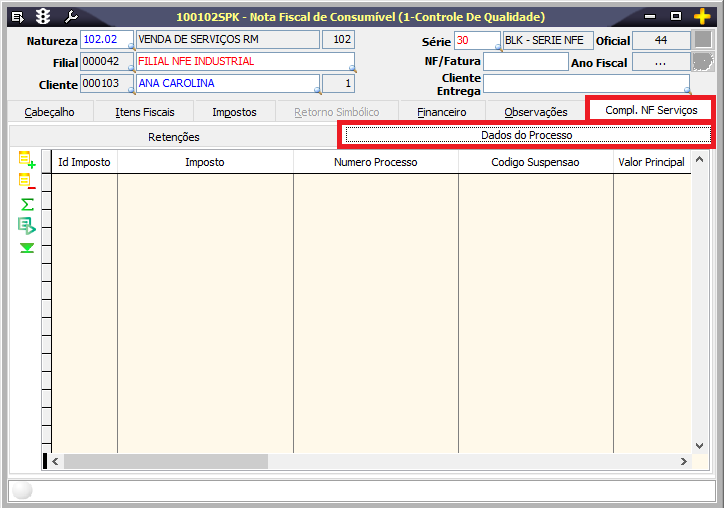
Task: Click the Numero Processo column header
Action: tap(375, 162)
